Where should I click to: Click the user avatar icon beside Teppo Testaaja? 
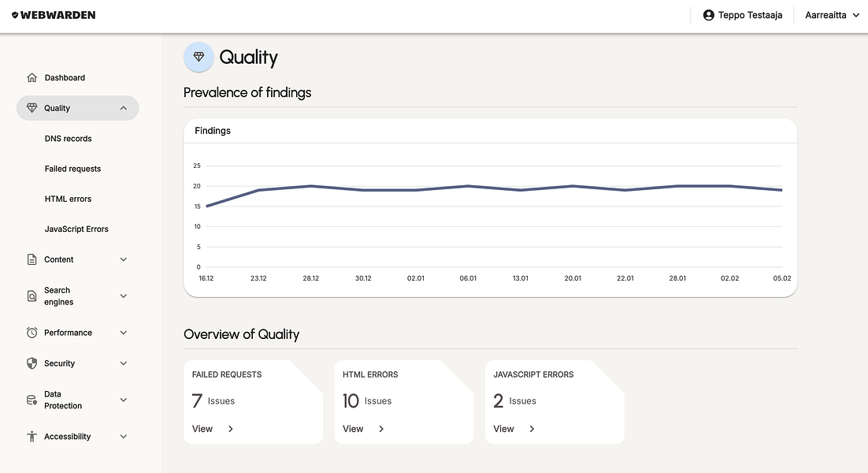click(x=709, y=15)
